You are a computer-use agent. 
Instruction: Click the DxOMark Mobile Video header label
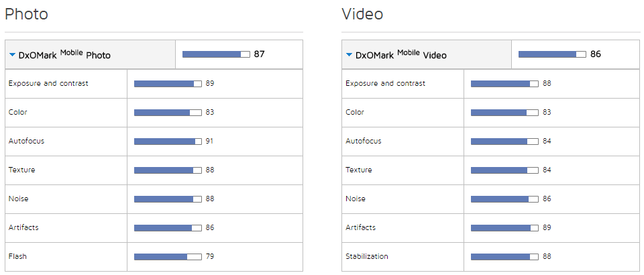pyautogui.click(x=400, y=54)
